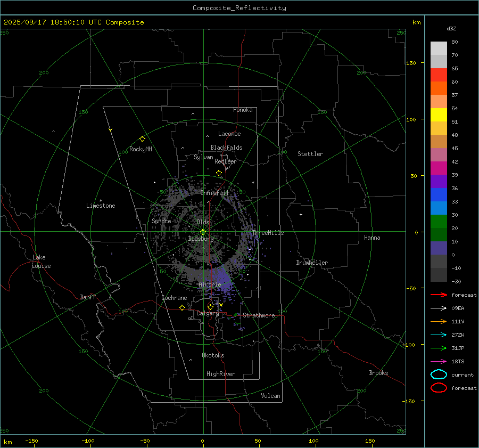Select the magenta 18TS arrow legend entry
The height and width of the screenshot is (448, 479).
click(x=439, y=361)
